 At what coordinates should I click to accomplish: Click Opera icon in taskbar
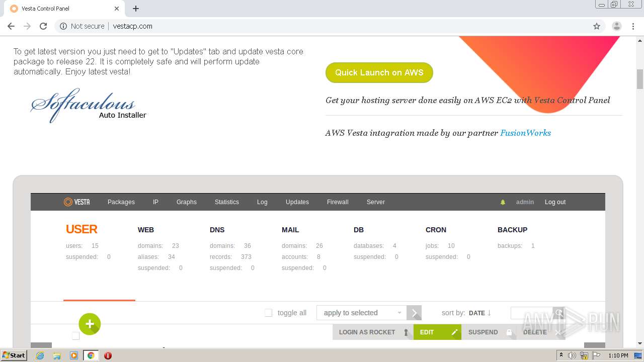point(108,355)
